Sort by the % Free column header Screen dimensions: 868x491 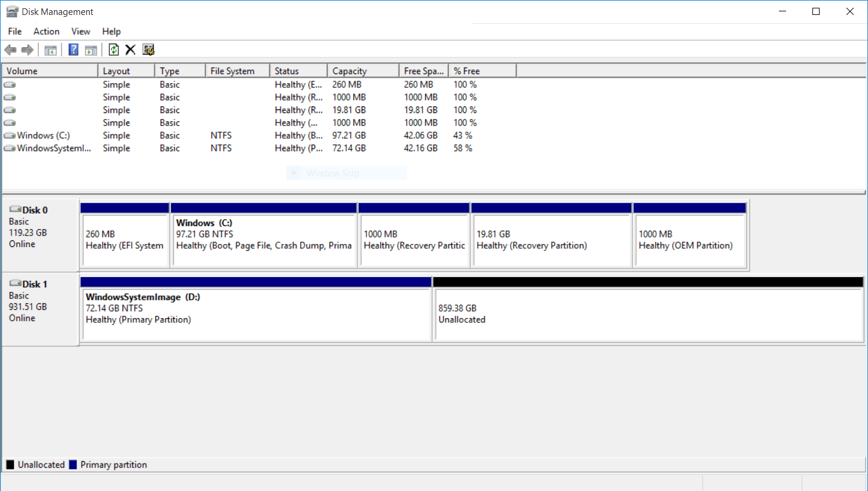pos(482,71)
